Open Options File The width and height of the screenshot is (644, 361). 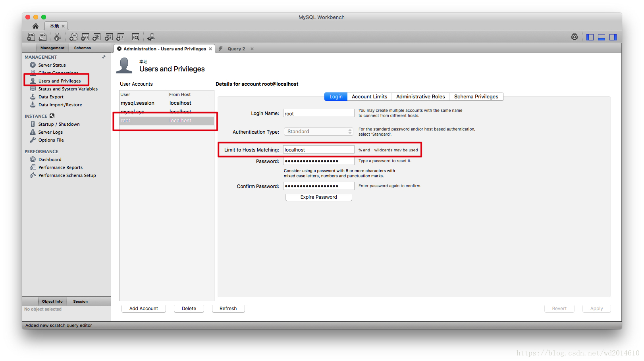[51, 140]
